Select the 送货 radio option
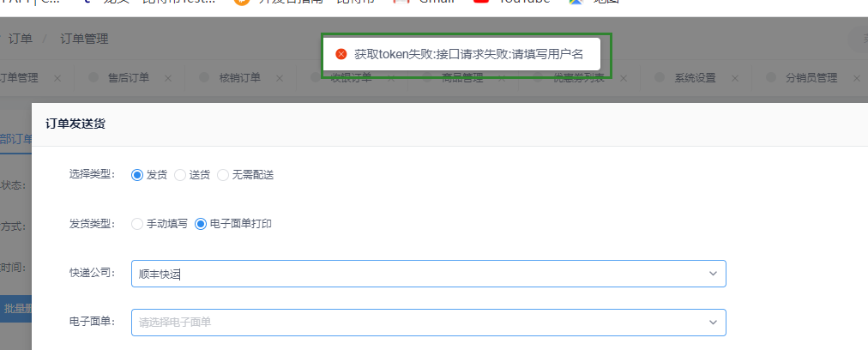The height and width of the screenshot is (350, 868). 180,176
